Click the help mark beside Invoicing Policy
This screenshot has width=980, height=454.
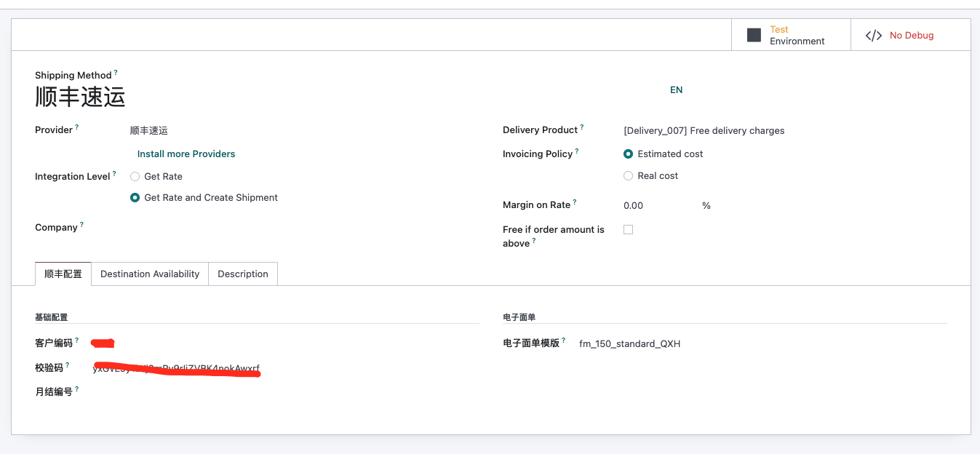(x=577, y=151)
